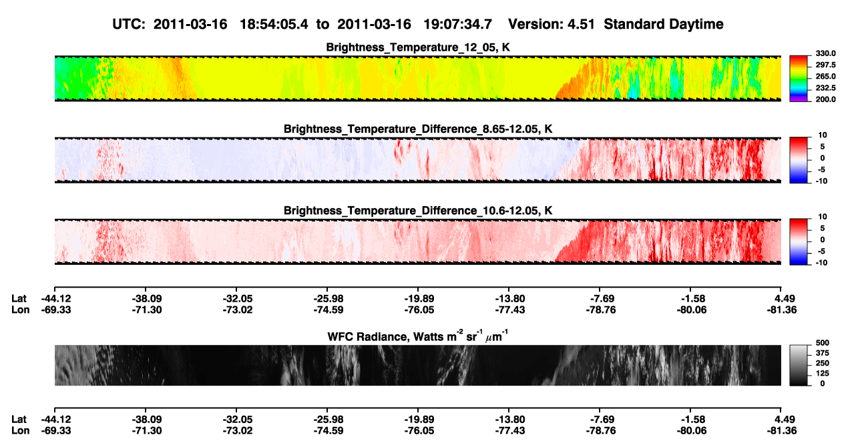868x445 pixels.
Task: Click the 8.65-12.05 difference image strip
Action: click(417, 159)
